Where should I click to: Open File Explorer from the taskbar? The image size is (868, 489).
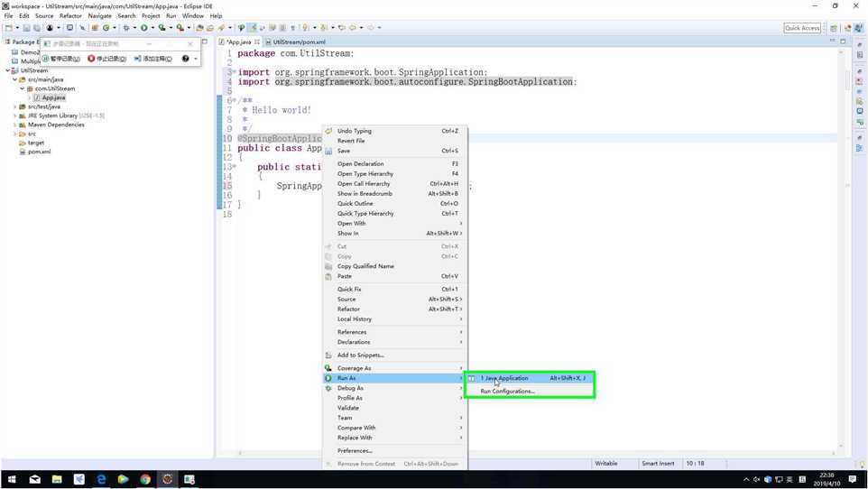coord(57,479)
